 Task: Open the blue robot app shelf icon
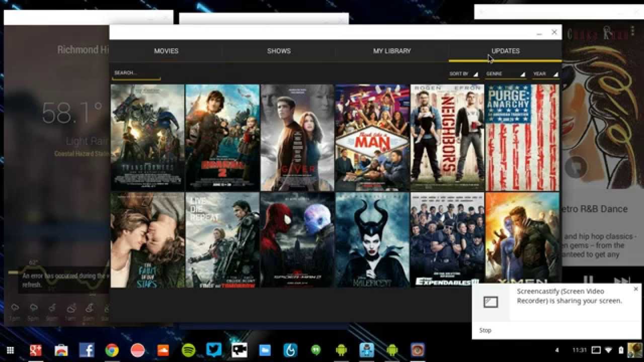pyautogui.click(x=367, y=350)
